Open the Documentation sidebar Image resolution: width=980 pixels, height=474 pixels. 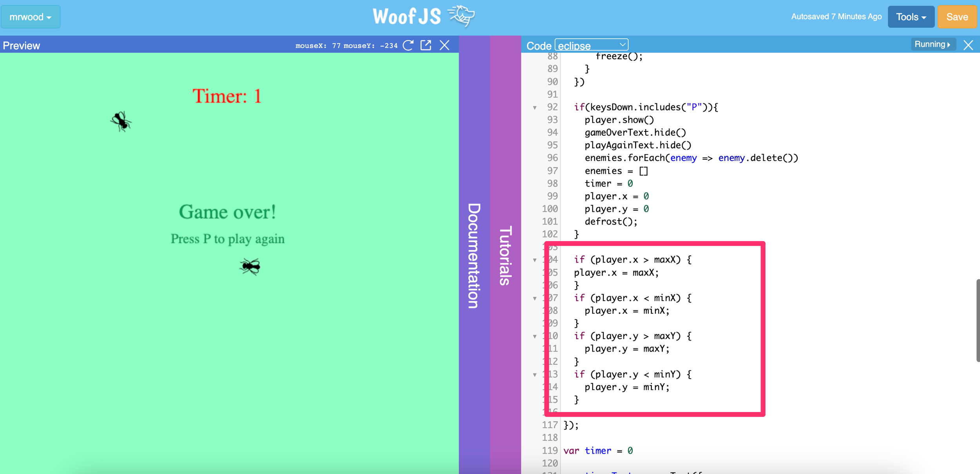(474, 255)
